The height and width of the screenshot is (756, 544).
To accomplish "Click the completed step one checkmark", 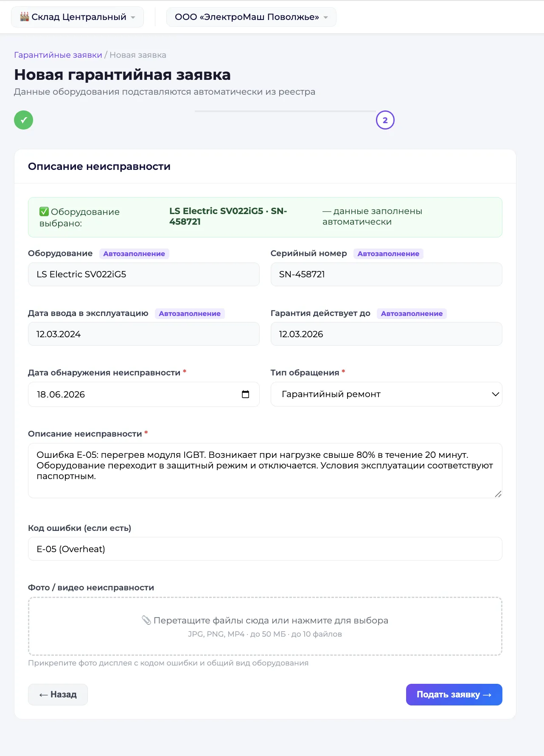I will [24, 120].
